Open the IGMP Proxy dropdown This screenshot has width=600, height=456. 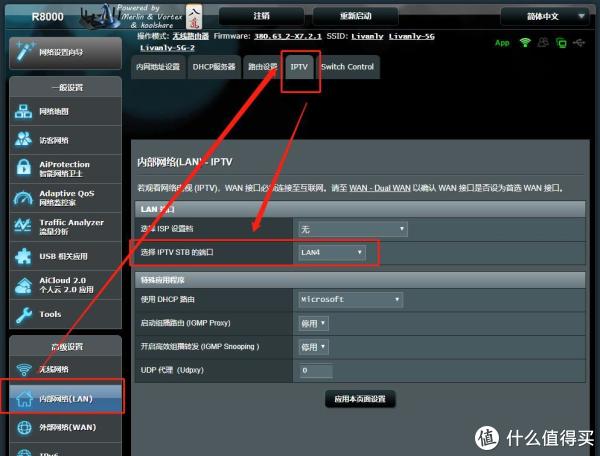tap(312, 323)
